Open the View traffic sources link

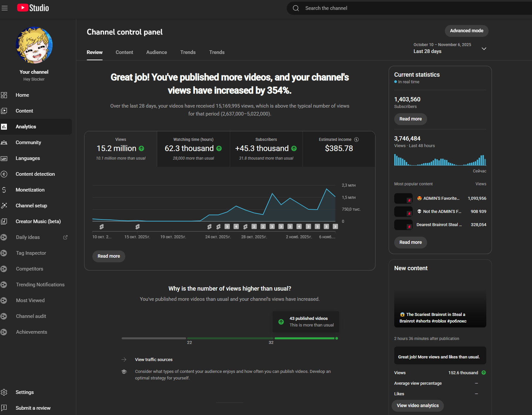pyautogui.click(x=154, y=360)
